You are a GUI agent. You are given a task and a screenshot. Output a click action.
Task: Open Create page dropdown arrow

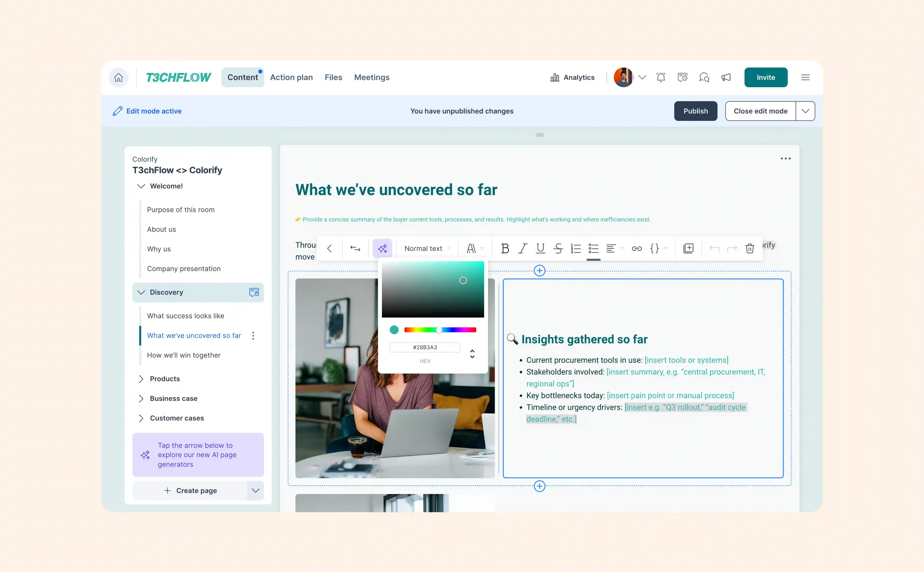point(256,490)
